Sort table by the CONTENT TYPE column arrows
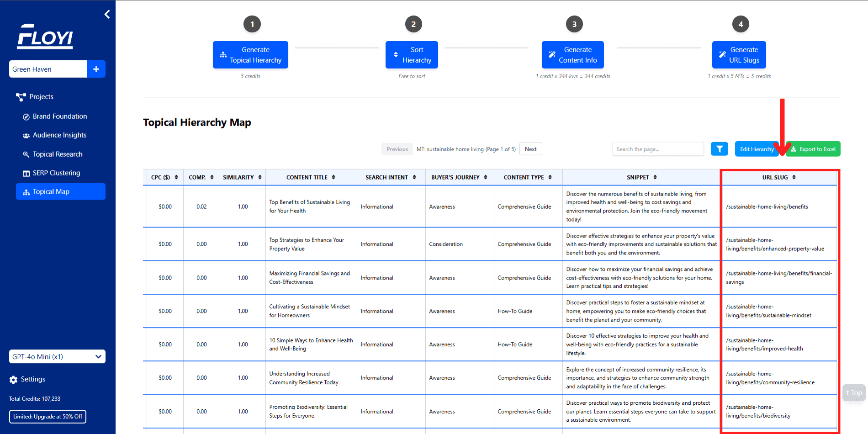 coord(550,177)
